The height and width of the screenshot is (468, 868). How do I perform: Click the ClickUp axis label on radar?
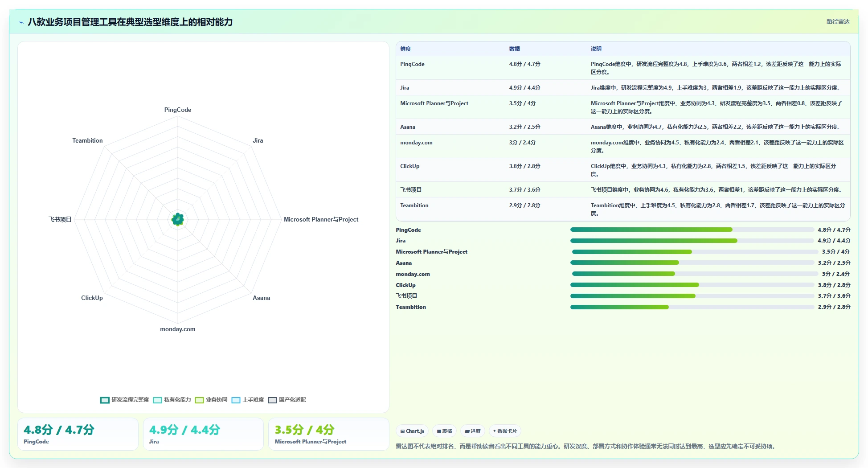[92, 298]
